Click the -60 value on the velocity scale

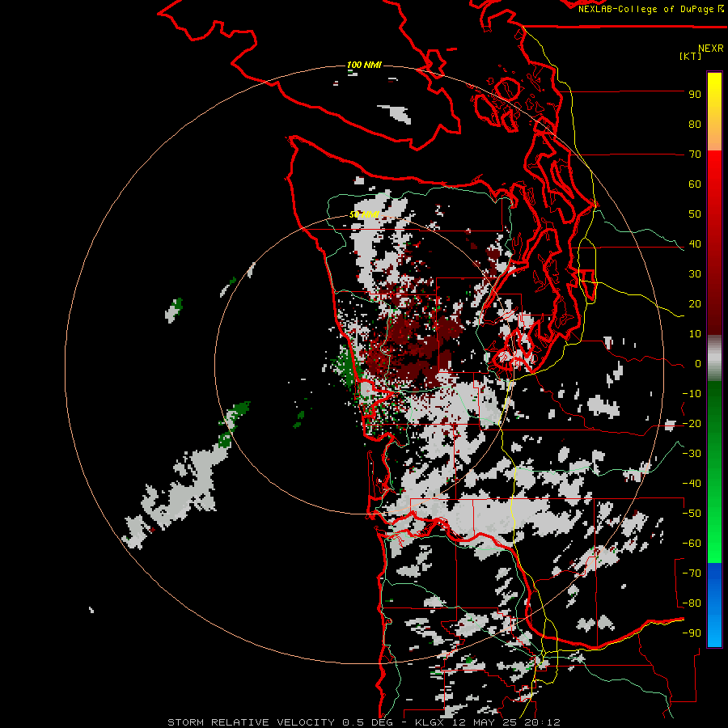692,544
